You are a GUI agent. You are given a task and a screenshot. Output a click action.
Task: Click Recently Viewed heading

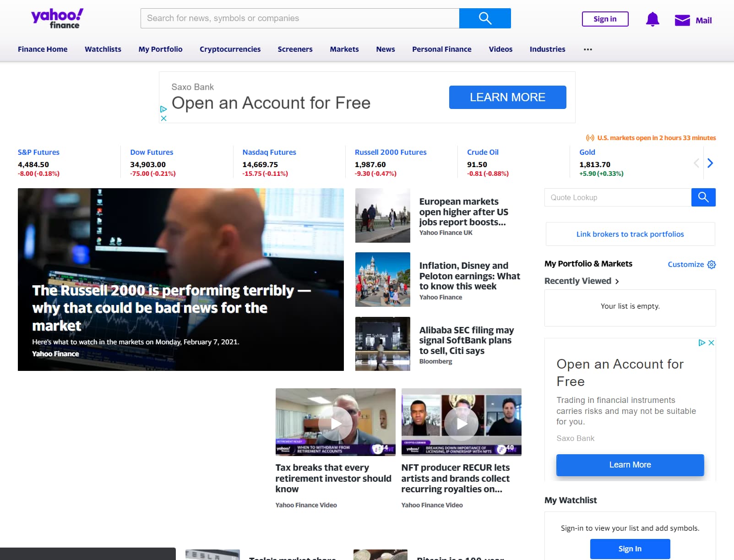578,281
